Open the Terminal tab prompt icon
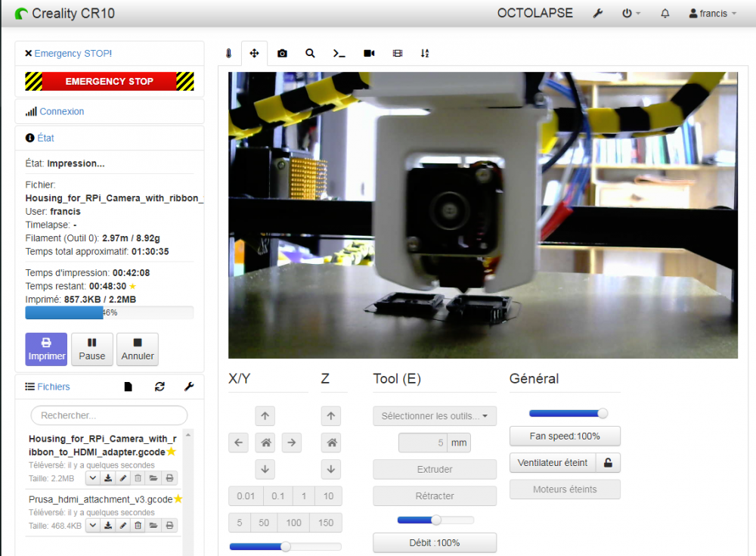The height and width of the screenshot is (556, 756). click(339, 53)
